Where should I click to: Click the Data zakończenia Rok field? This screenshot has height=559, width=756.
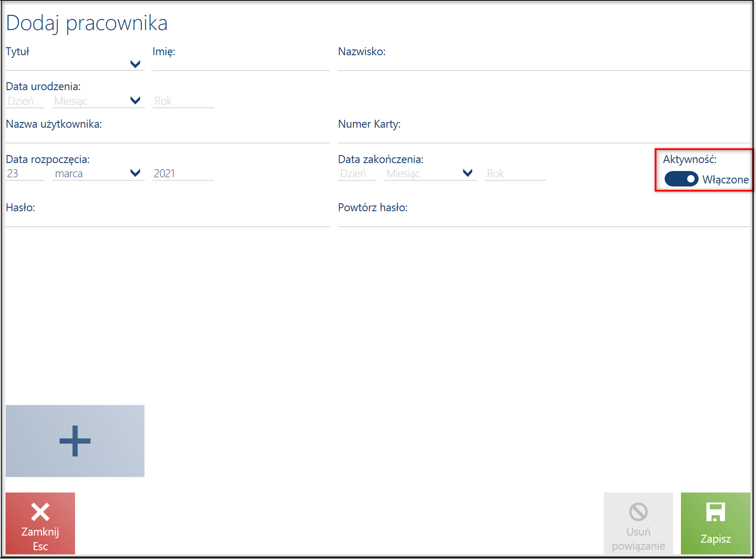(515, 173)
